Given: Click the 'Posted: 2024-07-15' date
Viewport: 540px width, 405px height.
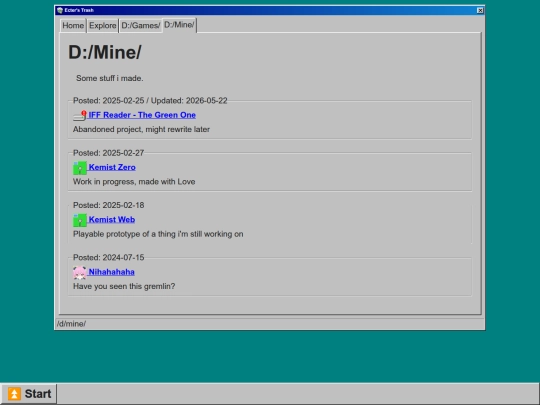Looking at the screenshot, I should coord(108,258).
